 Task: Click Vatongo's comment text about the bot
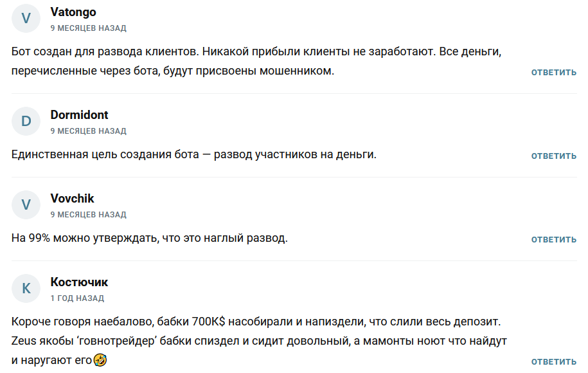(x=256, y=61)
